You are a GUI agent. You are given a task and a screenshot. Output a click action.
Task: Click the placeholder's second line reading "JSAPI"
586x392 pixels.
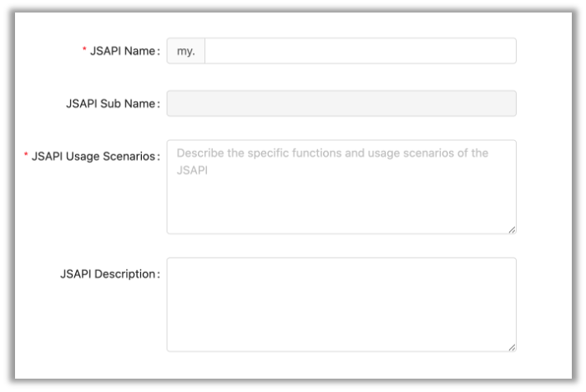click(x=191, y=169)
